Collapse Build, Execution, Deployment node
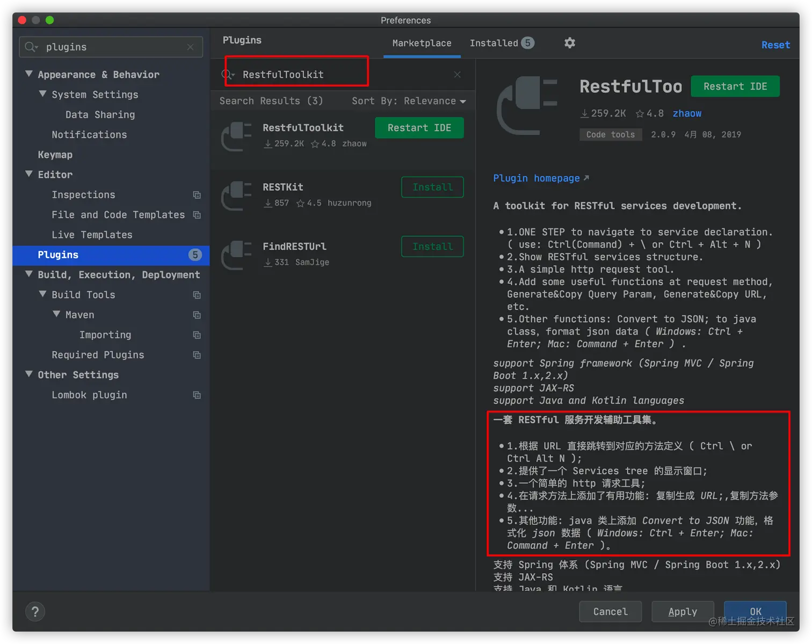 [x=29, y=274]
